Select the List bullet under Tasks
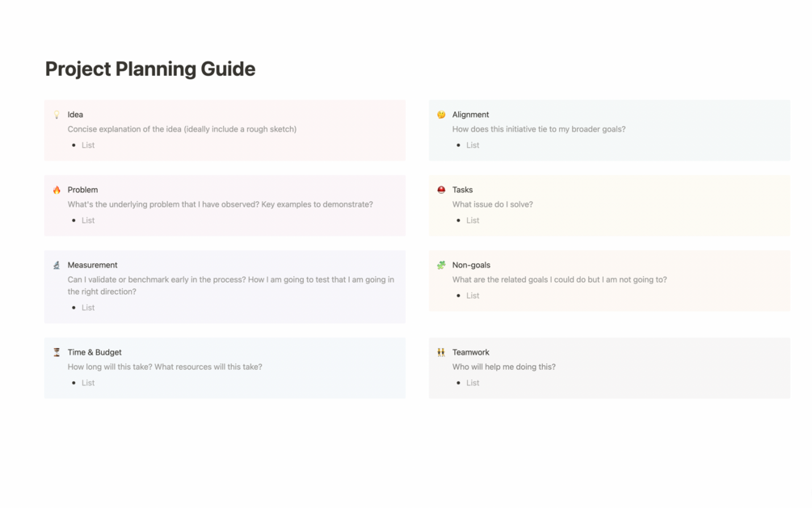Viewport: 812px width, 508px height. [x=473, y=220]
